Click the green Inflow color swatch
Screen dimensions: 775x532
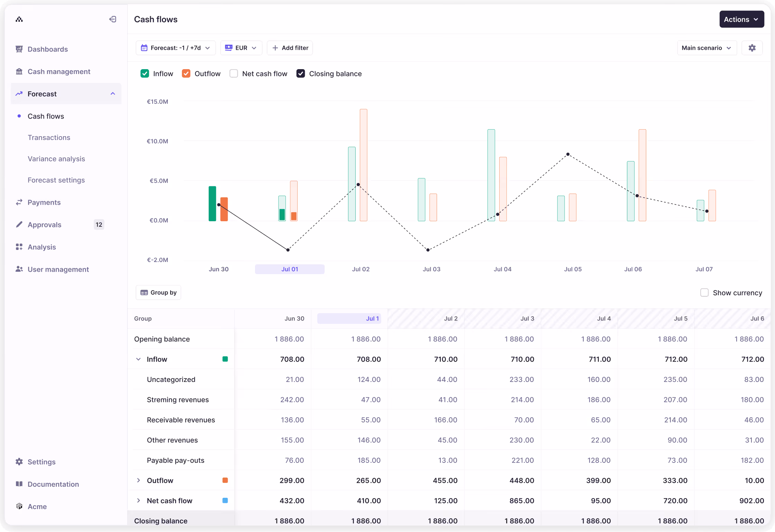pos(225,359)
